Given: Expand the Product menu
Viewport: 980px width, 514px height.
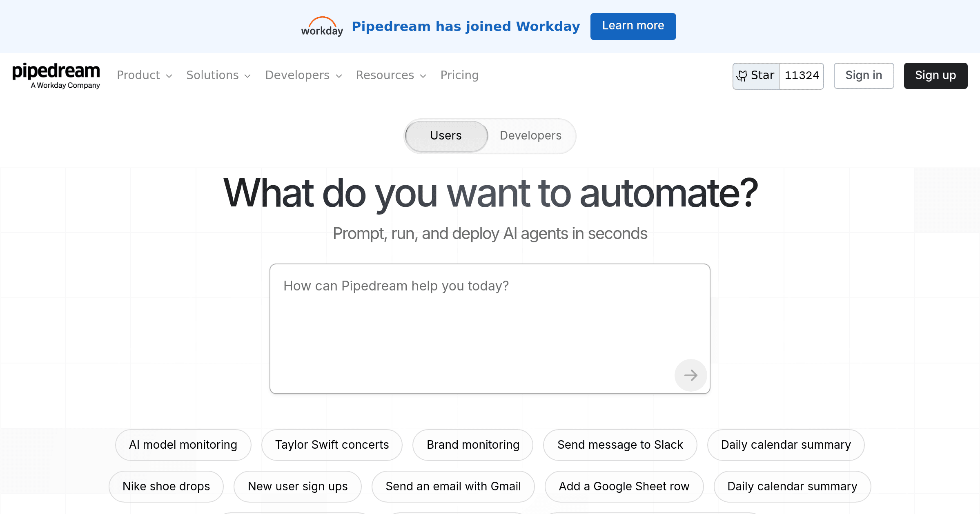Looking at the screenshot, I should click(x=145, y=75).
